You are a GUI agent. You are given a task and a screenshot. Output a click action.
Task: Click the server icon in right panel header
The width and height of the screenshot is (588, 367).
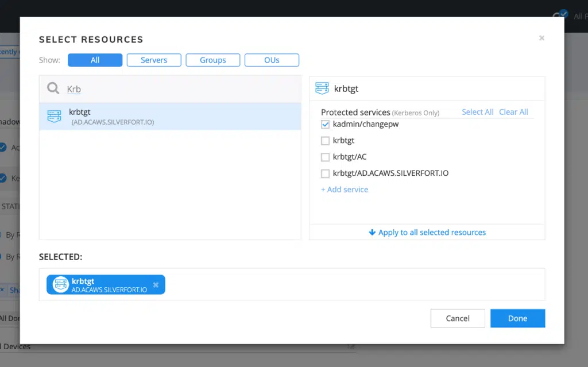coord(323,88)
